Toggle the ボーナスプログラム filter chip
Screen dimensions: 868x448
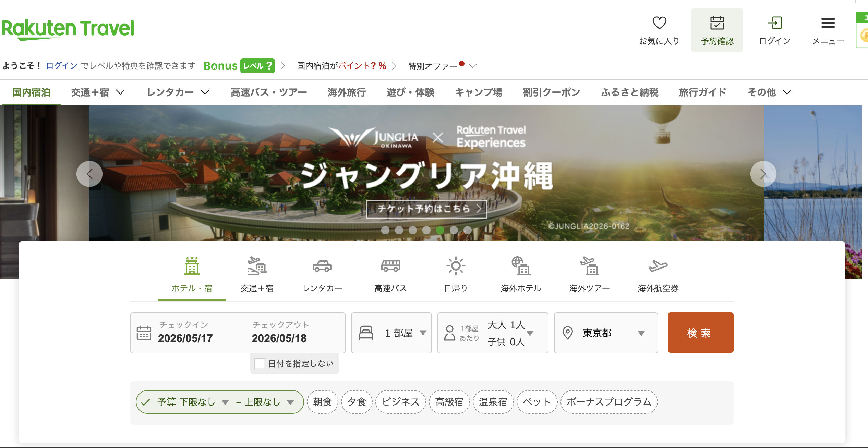click(x=609, y=402)
